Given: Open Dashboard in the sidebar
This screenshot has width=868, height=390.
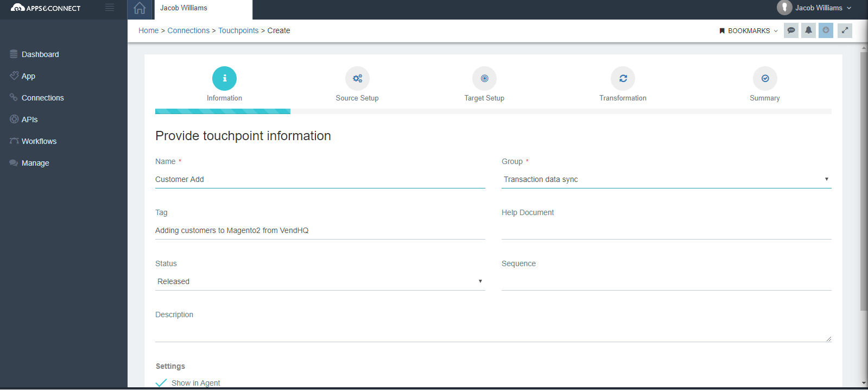Looking at the screenshot, I should point(40,54).
